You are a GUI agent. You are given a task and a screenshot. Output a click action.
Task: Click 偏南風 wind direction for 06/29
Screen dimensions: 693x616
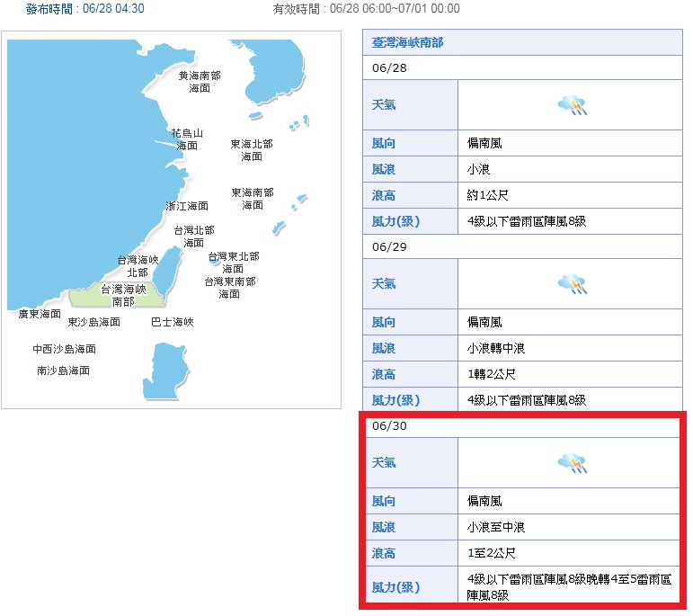pyautogui.click(x=484, y=322)
